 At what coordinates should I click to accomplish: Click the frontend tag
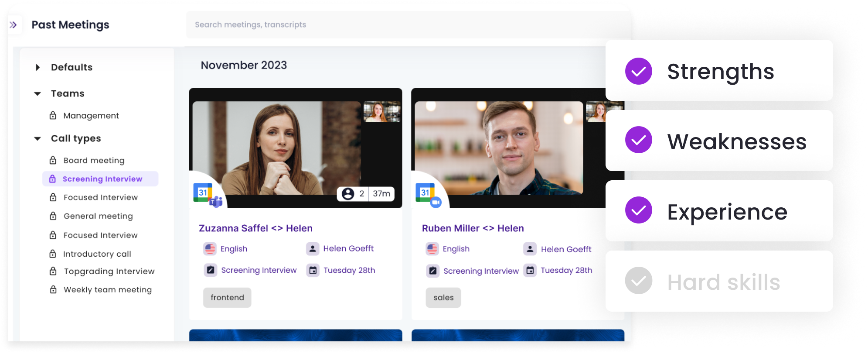point(227,298)
